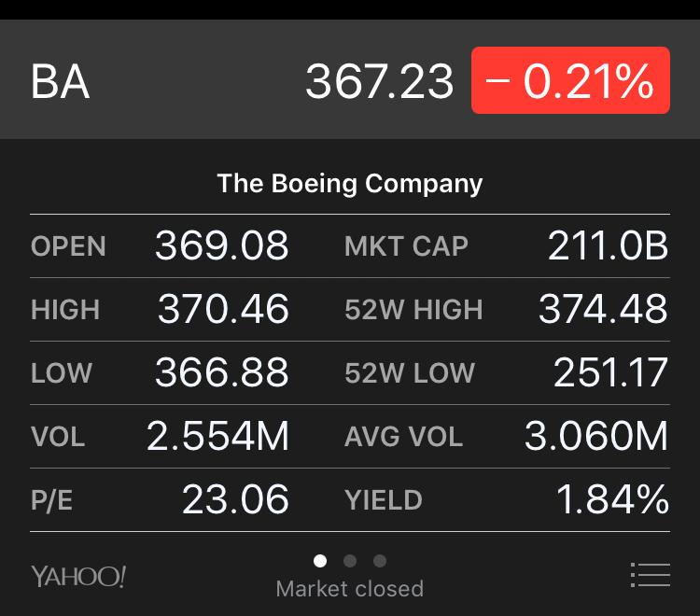
Task: Open the stock list icon
Action: (x=651, y=575)
